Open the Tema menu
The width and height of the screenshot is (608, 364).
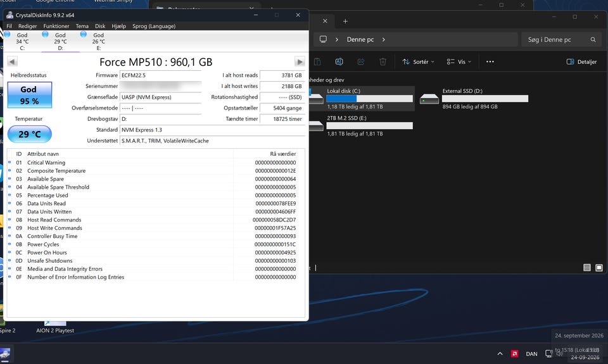(82, 26)
